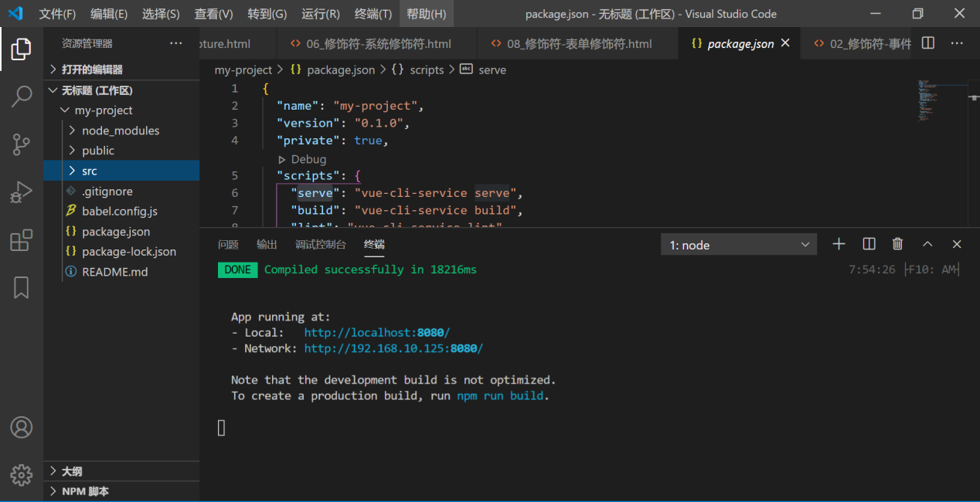Create a new terminal with plus icon
This screenshot has width=980, height=502.
[x=839, y=244]
